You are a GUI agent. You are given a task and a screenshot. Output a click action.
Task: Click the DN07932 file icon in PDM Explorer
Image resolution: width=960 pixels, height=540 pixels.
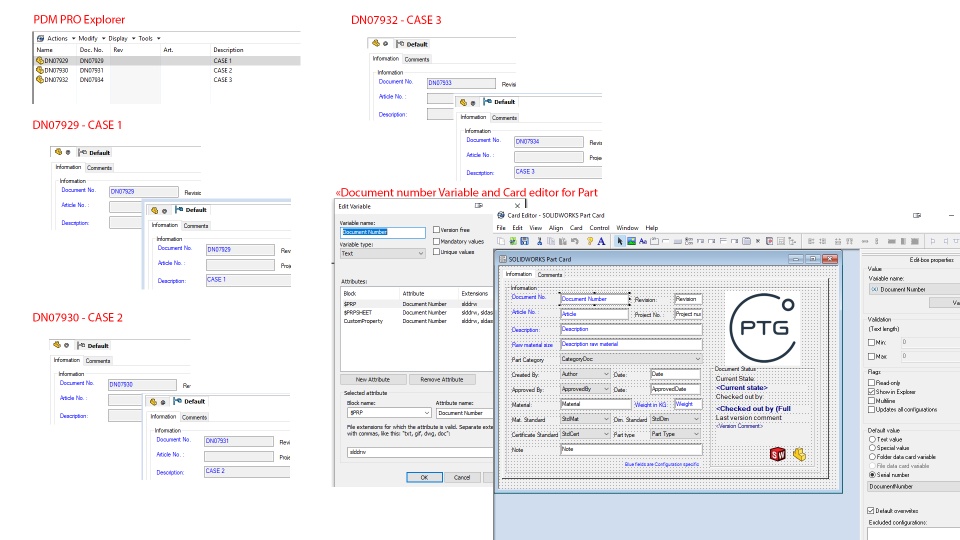(x=40, y=80)
